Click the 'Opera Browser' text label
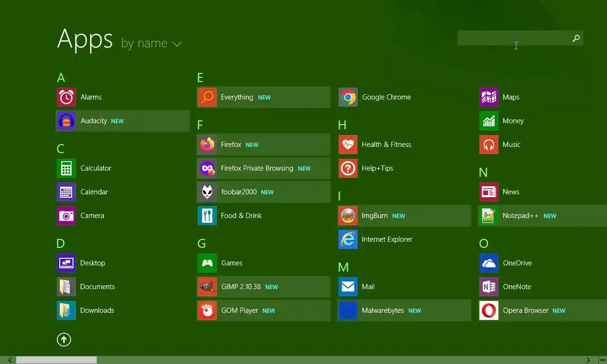The height and width of the screenshot is (364, 607). pos(525,310)
